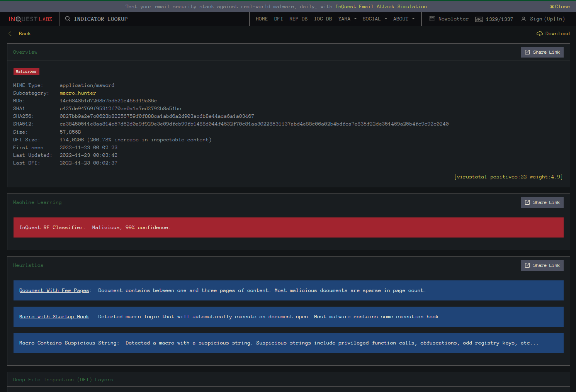Open the macro_hunter subcategory link
576x392 pixels.
pyautogui.click(x=78, y=93)
